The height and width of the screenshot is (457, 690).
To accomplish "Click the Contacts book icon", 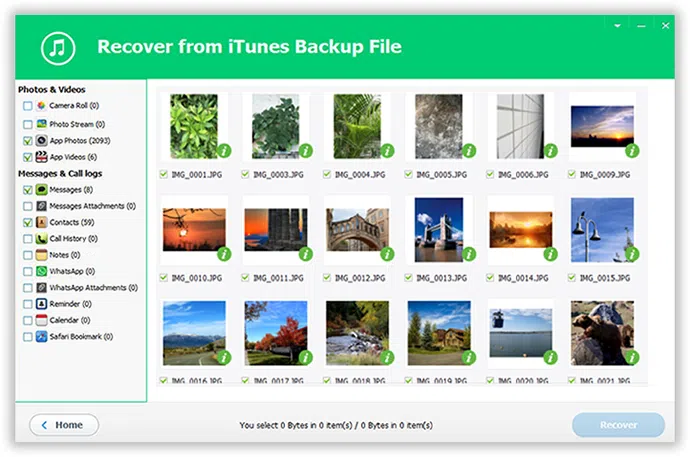I will point(41,222).
